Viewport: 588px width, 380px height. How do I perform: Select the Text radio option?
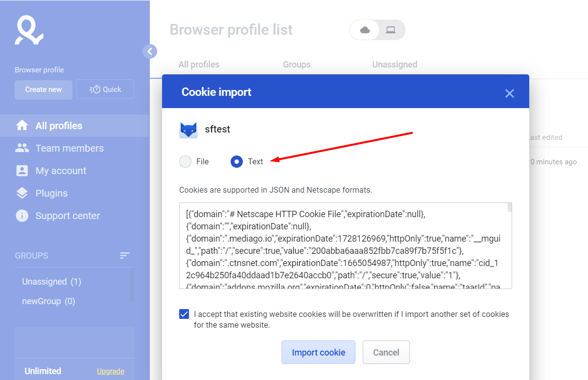pos(236,161)
